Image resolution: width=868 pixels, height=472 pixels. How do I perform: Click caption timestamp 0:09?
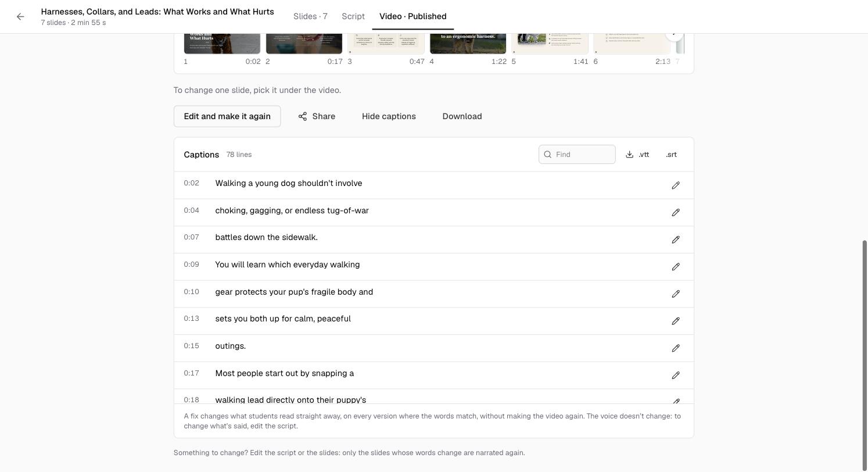191,264
